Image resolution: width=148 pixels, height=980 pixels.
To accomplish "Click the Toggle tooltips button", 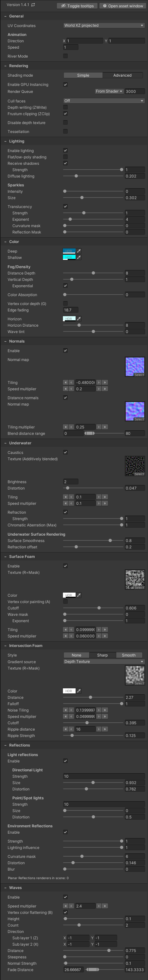I will [77, 6].
